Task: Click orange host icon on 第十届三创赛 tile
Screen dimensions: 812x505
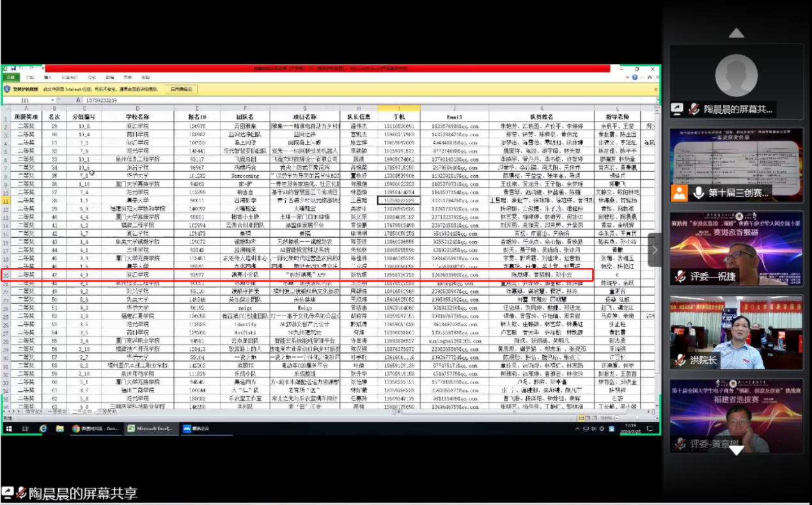Action: (679, 192)
